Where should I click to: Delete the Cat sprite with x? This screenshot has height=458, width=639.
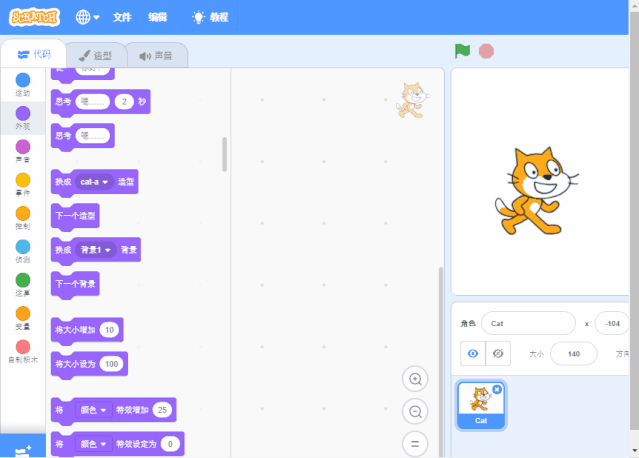[x=497, y=390]
